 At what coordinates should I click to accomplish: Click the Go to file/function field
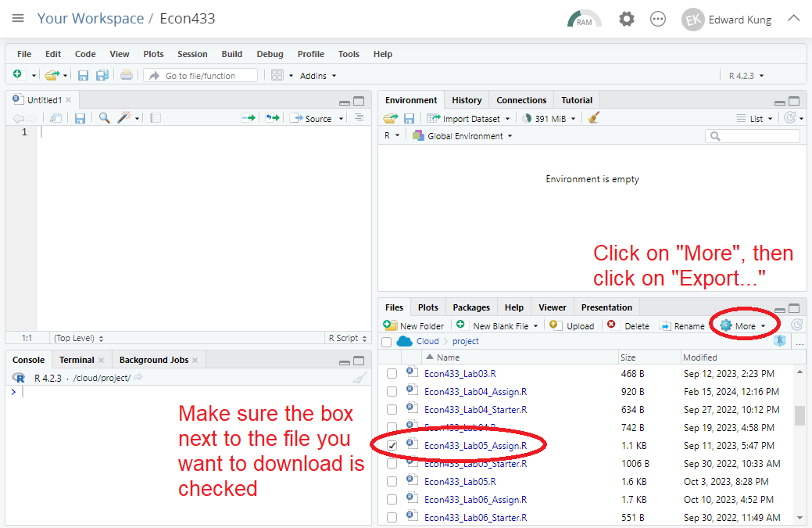(200, 76)
